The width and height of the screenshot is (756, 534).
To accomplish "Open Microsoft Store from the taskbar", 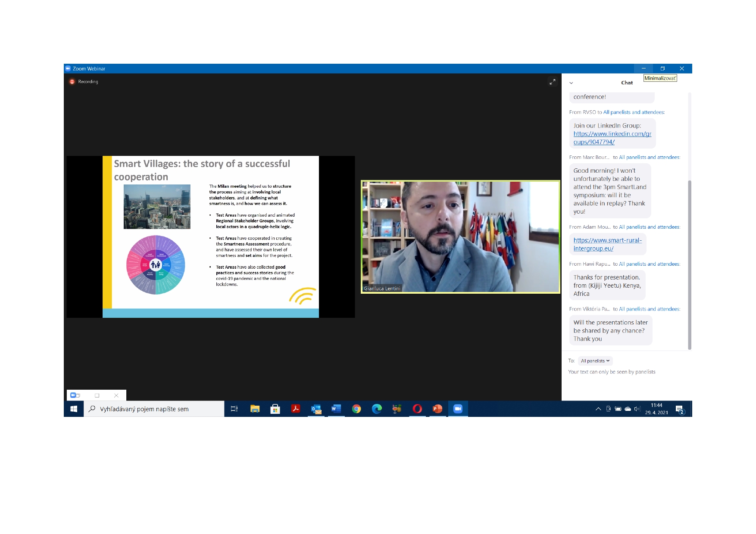I will point(275,409).
